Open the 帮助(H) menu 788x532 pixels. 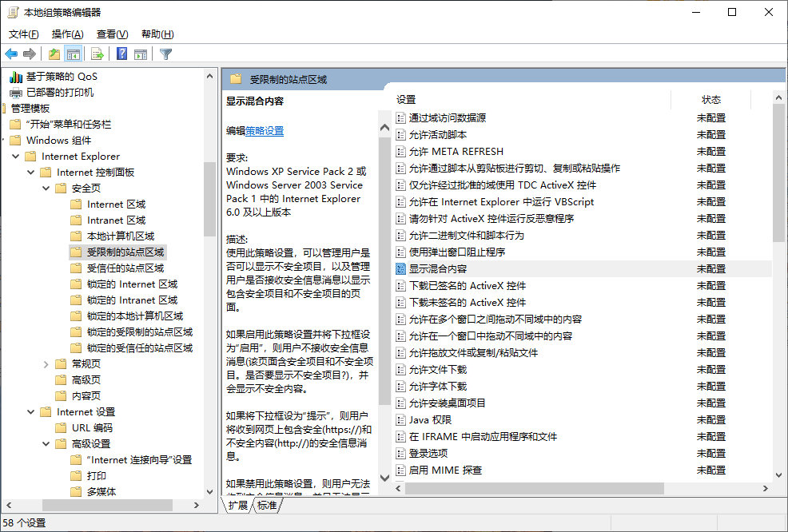coord(157,34)
